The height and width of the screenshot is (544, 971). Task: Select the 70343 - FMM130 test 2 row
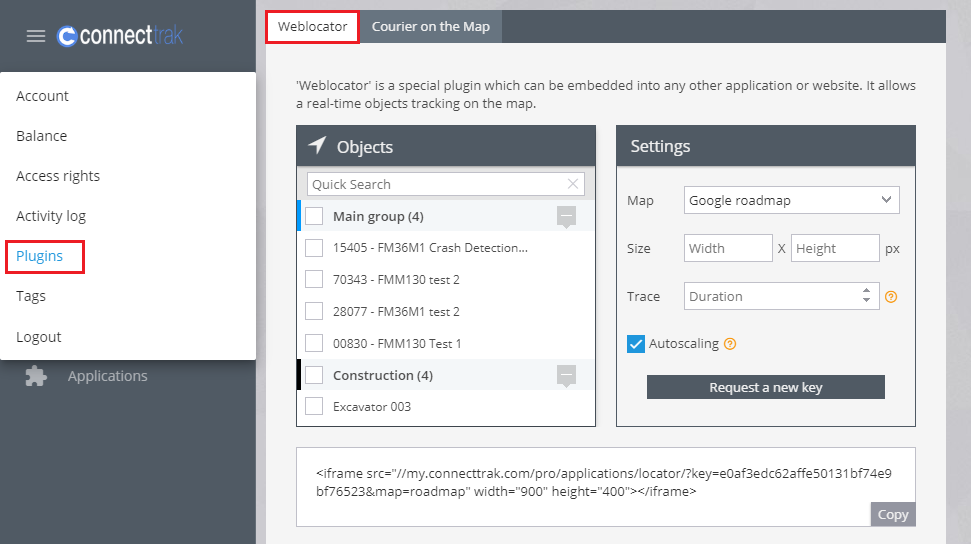(x=446, y=279)
